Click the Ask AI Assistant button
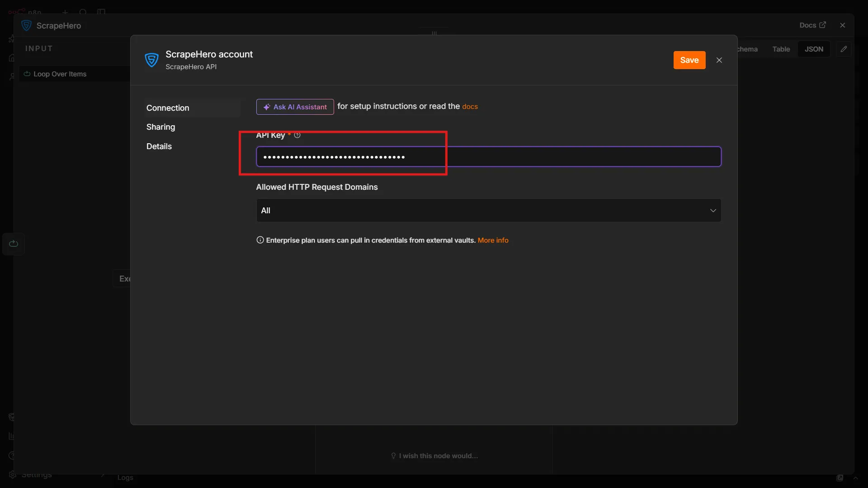The width and height of the screenshot is (868, 488). pos(295,107)
